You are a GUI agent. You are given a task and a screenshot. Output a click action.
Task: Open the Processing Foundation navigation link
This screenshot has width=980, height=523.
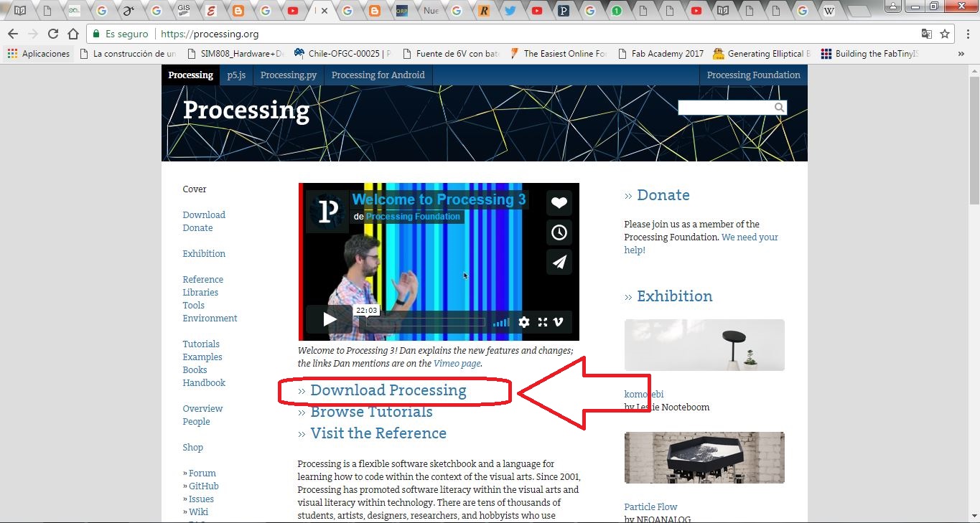point(753,75)
